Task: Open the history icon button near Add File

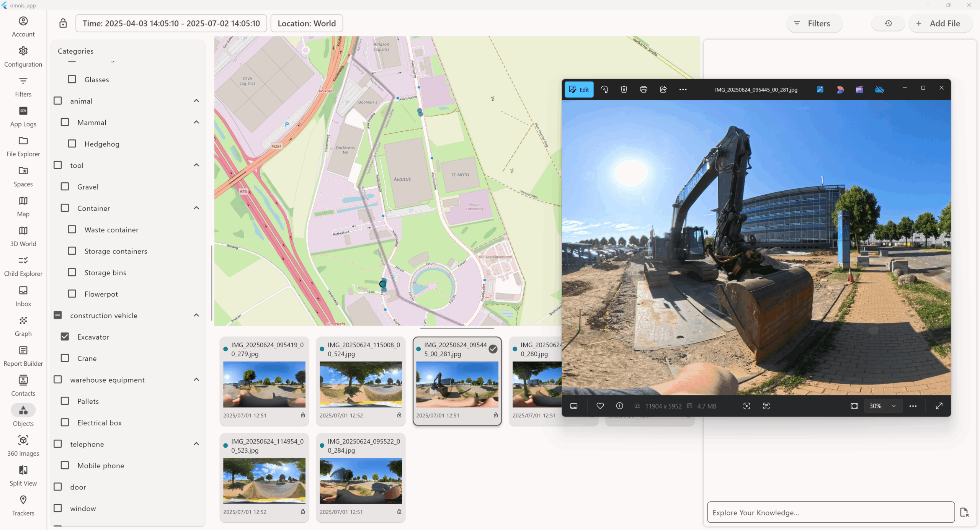Action: click(888, 23)
